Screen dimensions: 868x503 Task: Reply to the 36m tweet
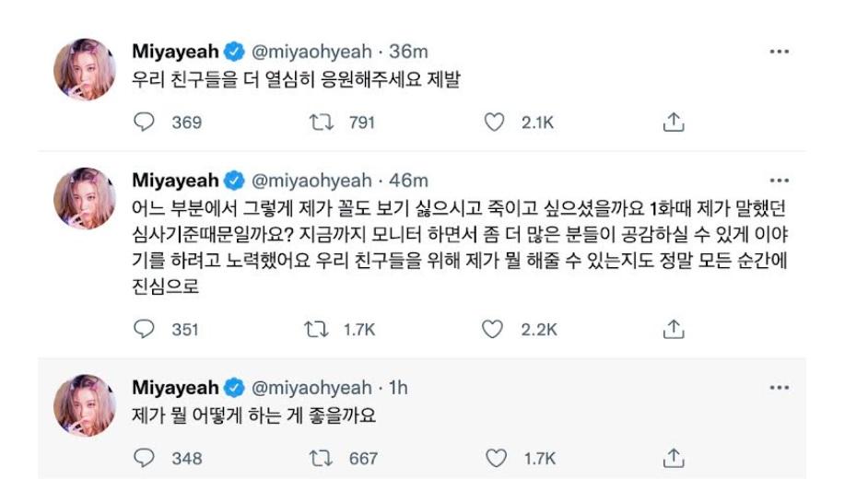(144, 122)
